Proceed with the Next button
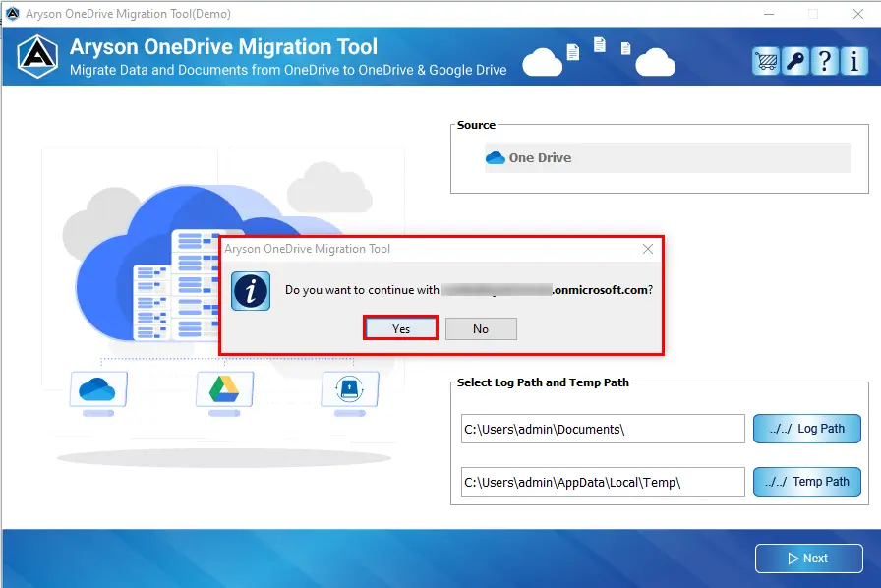 [x=809, y=559]
